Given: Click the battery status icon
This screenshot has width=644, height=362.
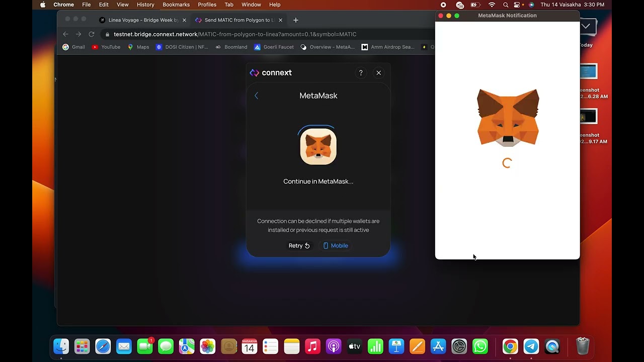Looking at the screenshot, I should click(475, 5).
